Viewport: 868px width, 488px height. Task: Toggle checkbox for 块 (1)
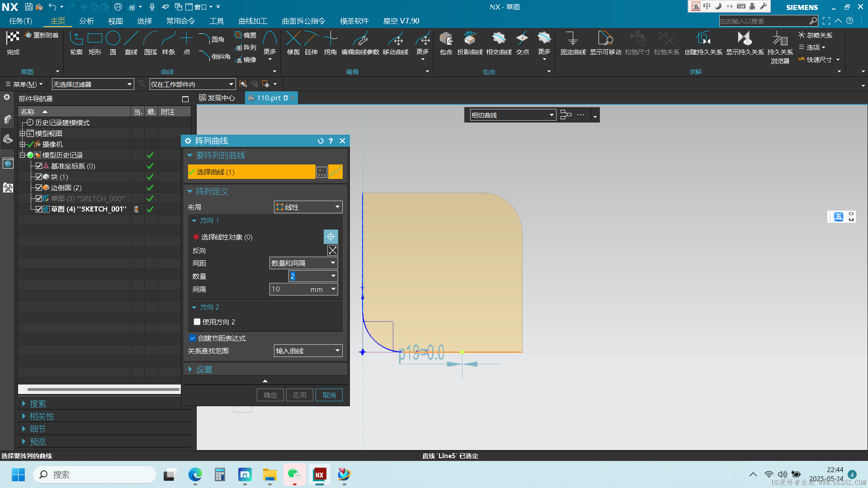point(39,177)
